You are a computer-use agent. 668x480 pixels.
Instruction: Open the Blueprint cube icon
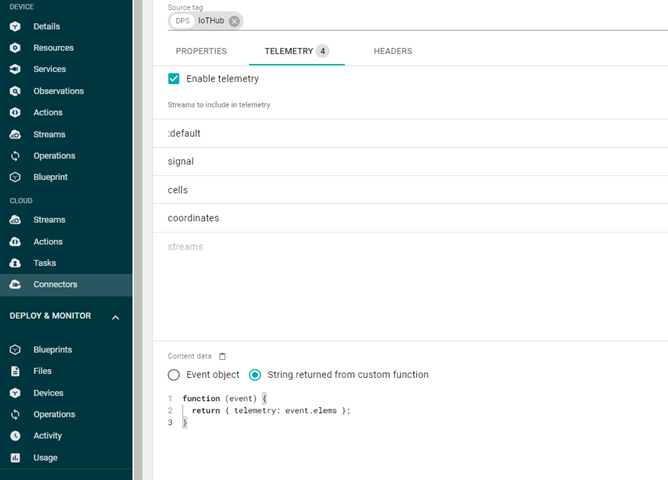[15, 177]
